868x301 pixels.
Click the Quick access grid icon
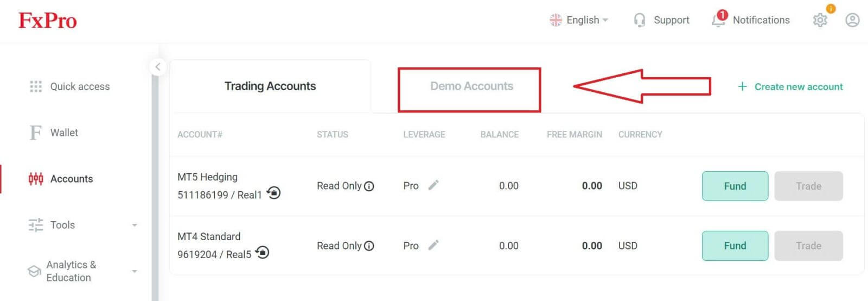pos(36,86)
